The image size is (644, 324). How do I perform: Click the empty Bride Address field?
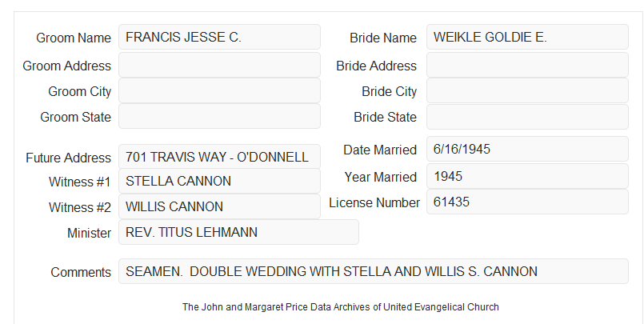point(527,65)
